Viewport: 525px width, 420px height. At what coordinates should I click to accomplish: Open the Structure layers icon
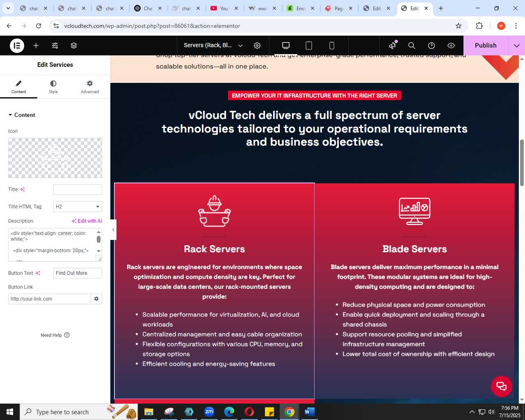pos(74,46)
